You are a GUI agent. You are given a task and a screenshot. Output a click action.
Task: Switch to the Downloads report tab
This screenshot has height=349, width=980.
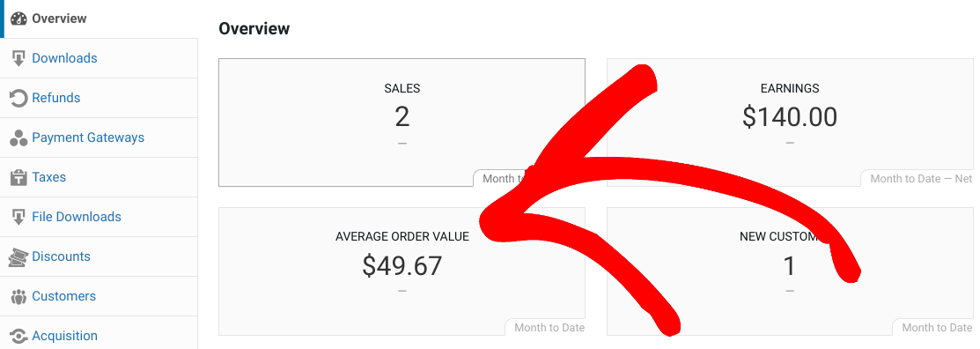click(x=99, y=58)
